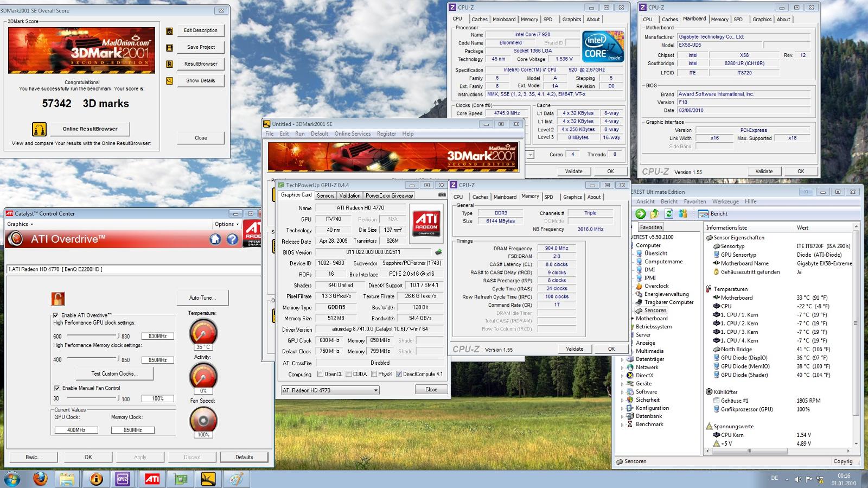The height and width of the screenshot is (488, 868).
Task: Toggle the DirectCompute 4.1 checkbox in GPU-Z
Action: pyautogui.click(x=399, y=374)
